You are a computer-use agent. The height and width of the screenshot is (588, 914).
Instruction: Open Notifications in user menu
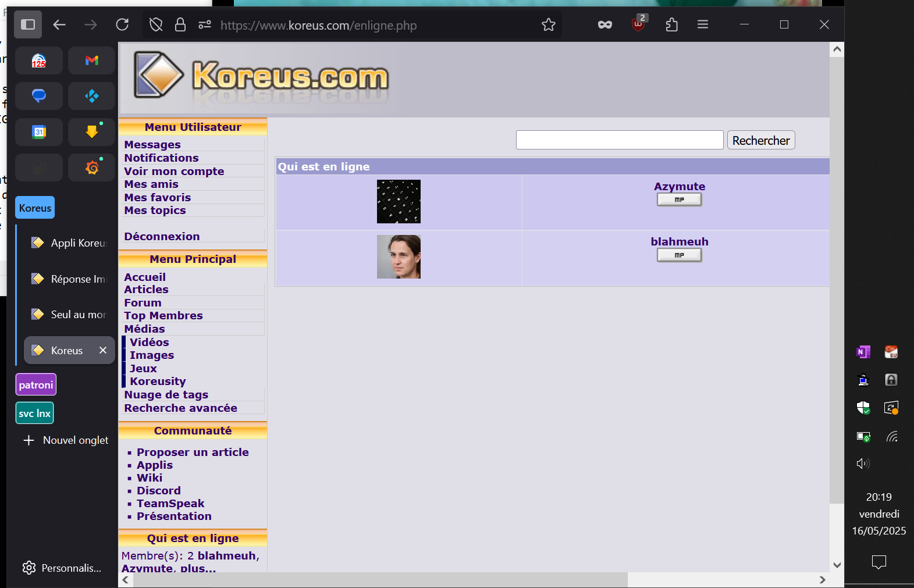coord(161,158)
